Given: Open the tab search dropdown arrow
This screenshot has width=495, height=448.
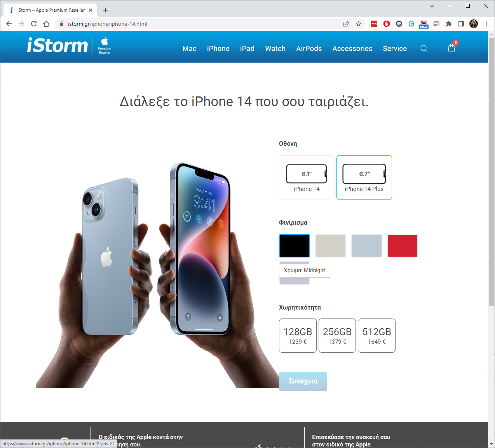Looking at the screenshot, I should [432, 6].
